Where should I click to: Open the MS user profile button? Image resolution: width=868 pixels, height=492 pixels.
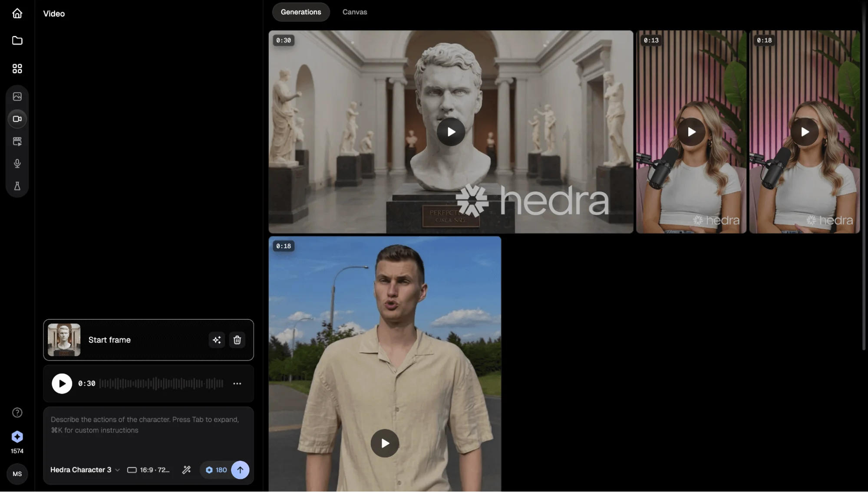pyautogui.click(x=17, y=474)
